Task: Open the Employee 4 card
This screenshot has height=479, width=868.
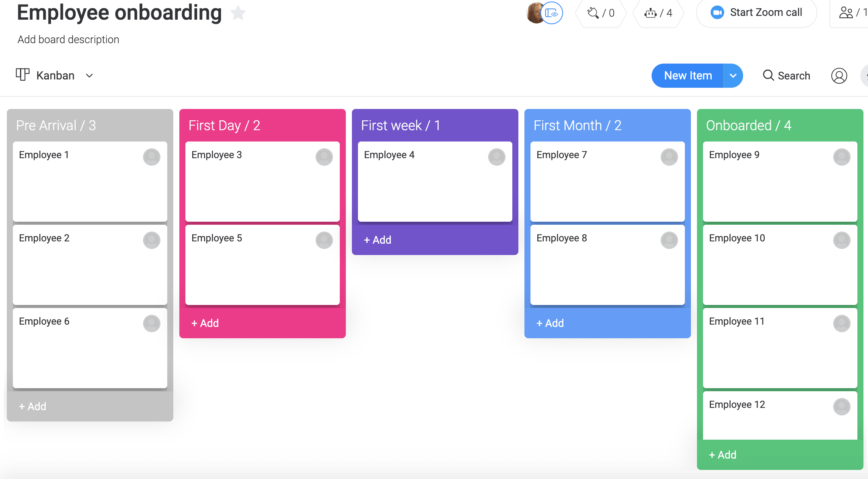Action: click(x=435, y=182)
